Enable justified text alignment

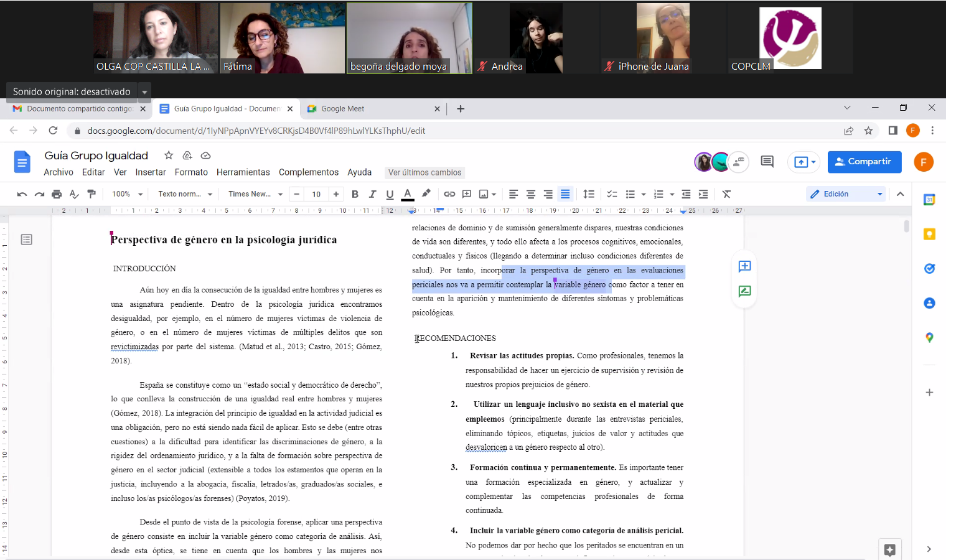click(565, 194)
